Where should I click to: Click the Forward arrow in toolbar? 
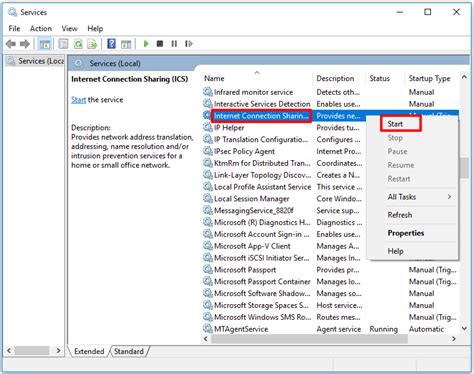coord(25,44)
